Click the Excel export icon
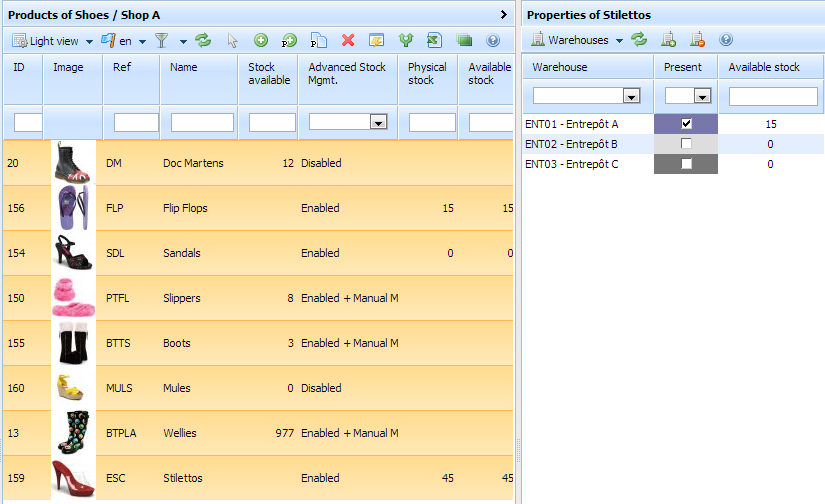 click(435, 41)
